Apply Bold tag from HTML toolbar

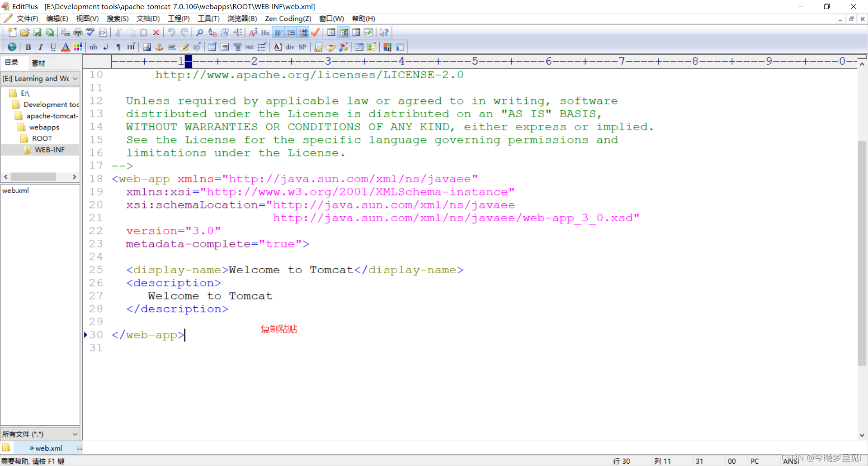coord(28,47)
